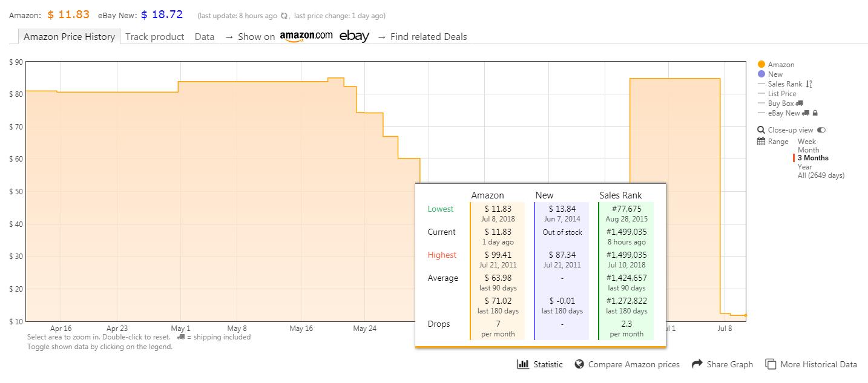Click the $ 71.02 last 180 days value
Image resolution: width=868 pixels, height=383 pixels.
[x=498, y=301]
